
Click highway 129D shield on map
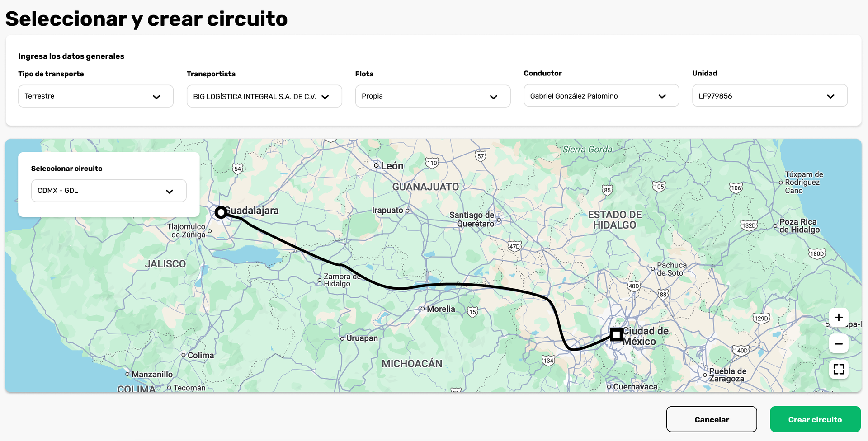click(761, 319)
